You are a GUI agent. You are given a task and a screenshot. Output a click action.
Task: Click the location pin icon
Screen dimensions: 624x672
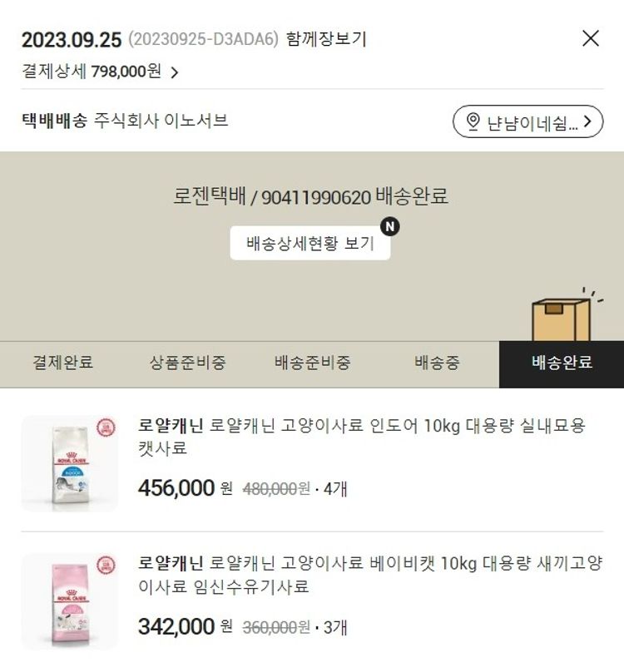tap(473, 121)
